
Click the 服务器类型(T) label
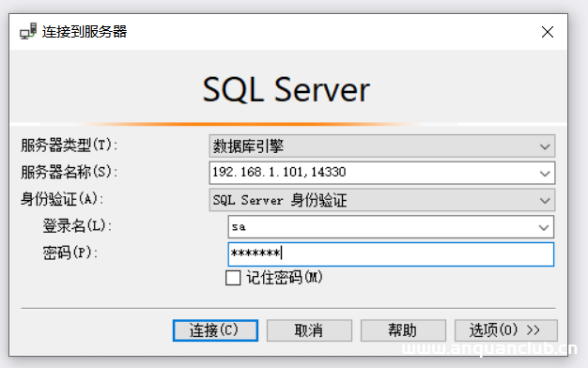pos(69,146)
